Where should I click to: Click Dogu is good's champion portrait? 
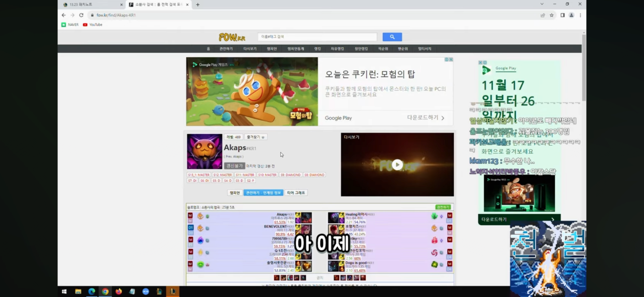(333, 266)
